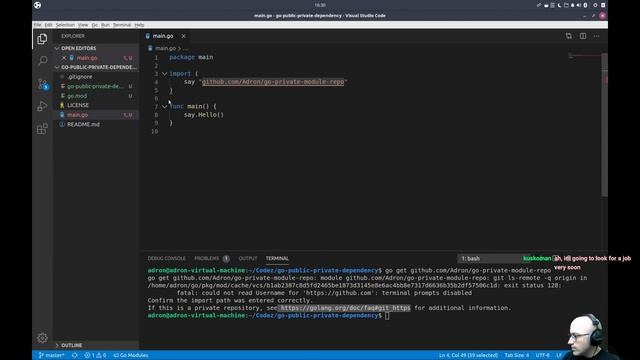Open the Edit menu
Viewport: 640px width, 360px height.
point(49,25)
